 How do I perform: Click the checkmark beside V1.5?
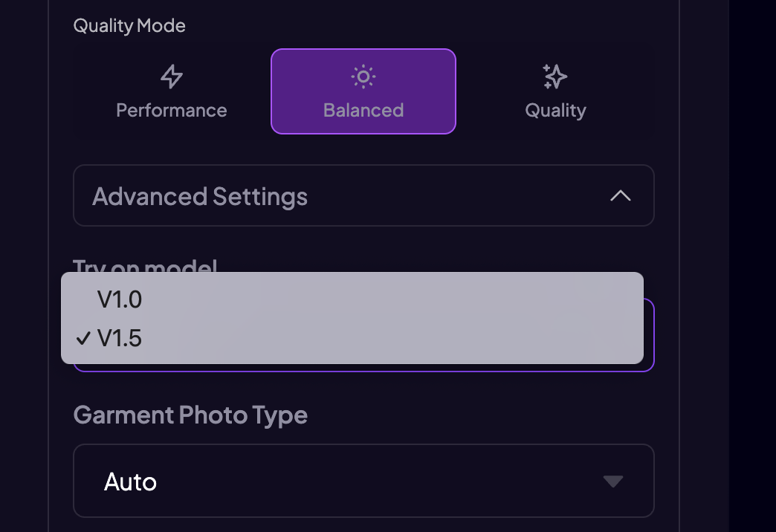pyautogui.click(x=83, y=339)
